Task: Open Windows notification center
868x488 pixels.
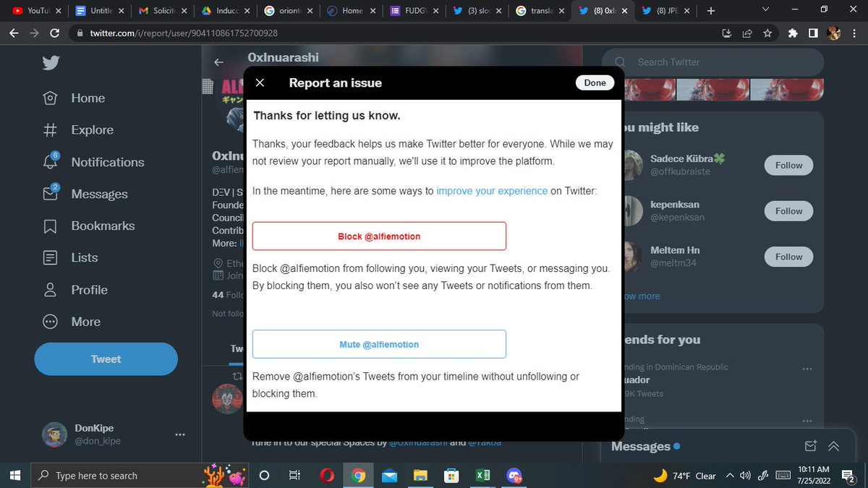Action: 849,475
